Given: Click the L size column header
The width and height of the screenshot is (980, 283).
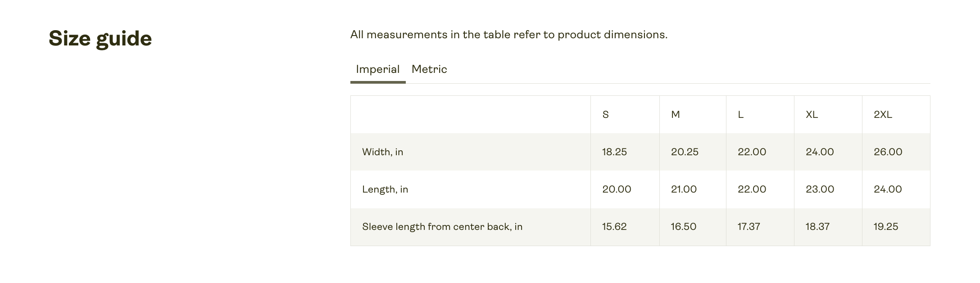Looking at the screenshot, I should (x=740, y=115).
